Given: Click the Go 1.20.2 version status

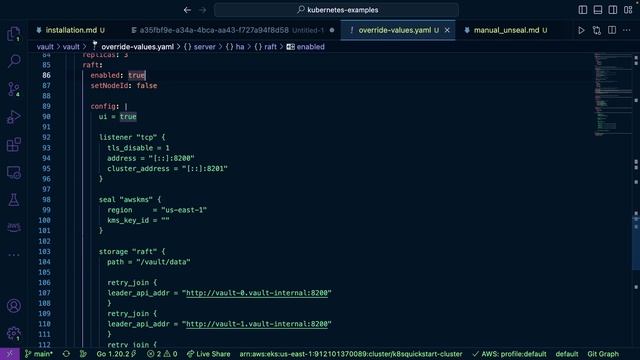Looking at the screenshot, I should pyautogui.click(x=116, y=354).
